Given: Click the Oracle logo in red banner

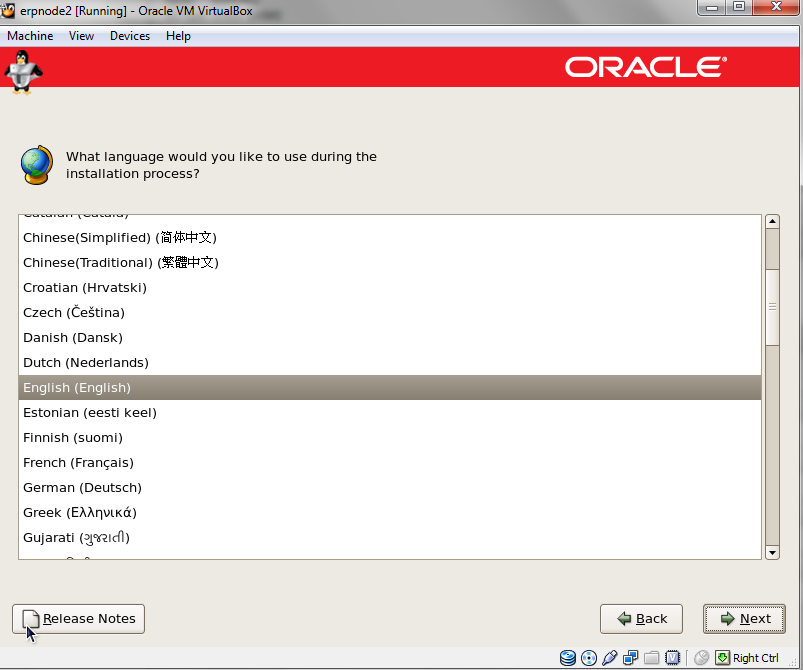Looking at the screenshot, I should [645, 67].
